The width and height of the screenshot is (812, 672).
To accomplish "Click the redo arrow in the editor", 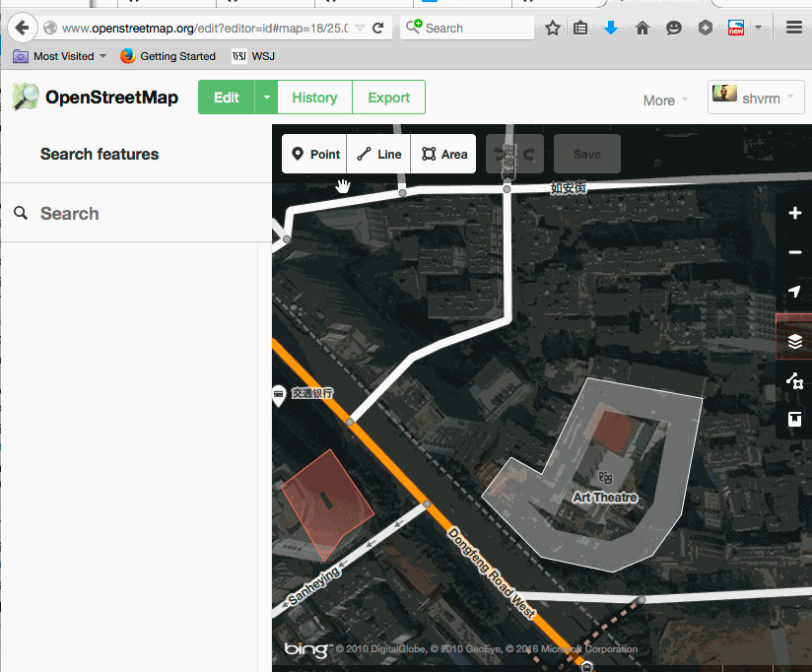I will pyautogui.click(x=529, y=154).
